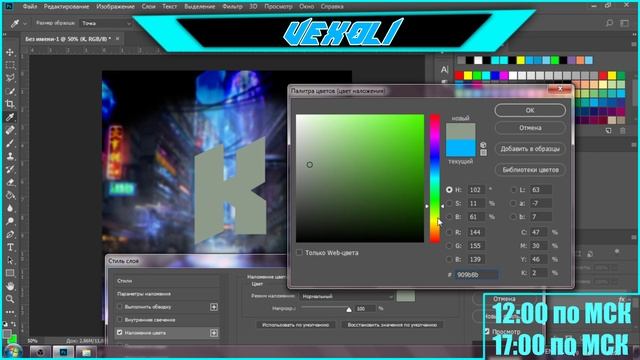The image size is (640, 360).
Task: Click the plus button beside Наложение цвета
Action: [214, 333]
